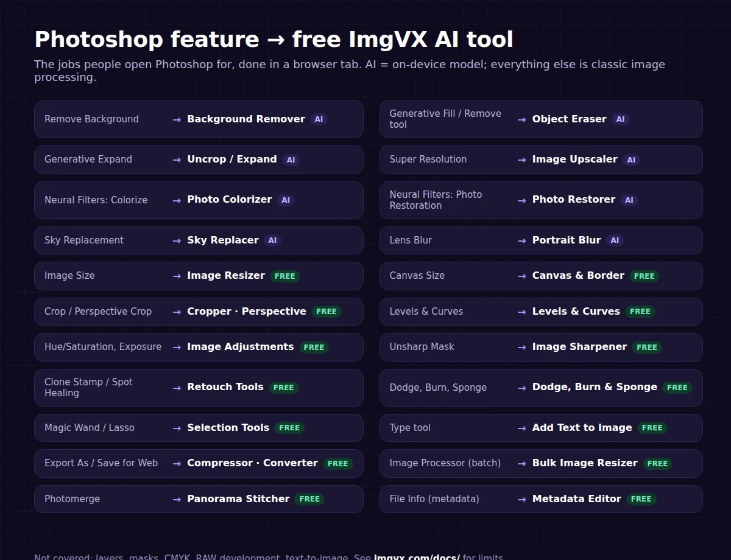731x560 pixels.
Task: Open the Canvas & Border tool
Action: click(578, 276)
